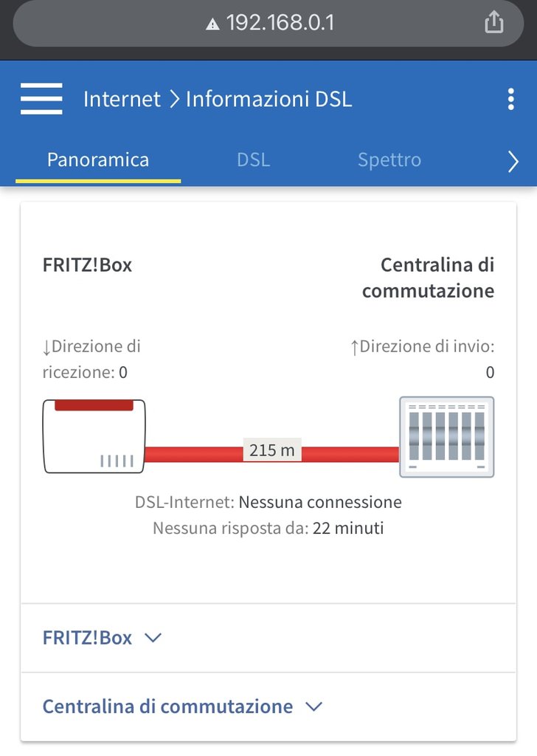Click chevron next to Centralina di commutazione
The height and width of the screenshot is (756, 537).
pos(314,707)
